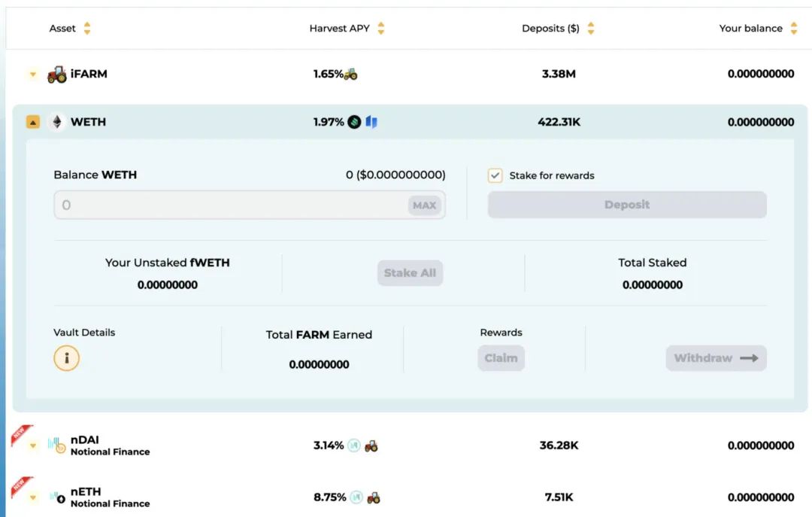Viewport: 812px width, 517px height.
Task: Click the WETH Ethereum diamond icon
Action: [57, 122]
